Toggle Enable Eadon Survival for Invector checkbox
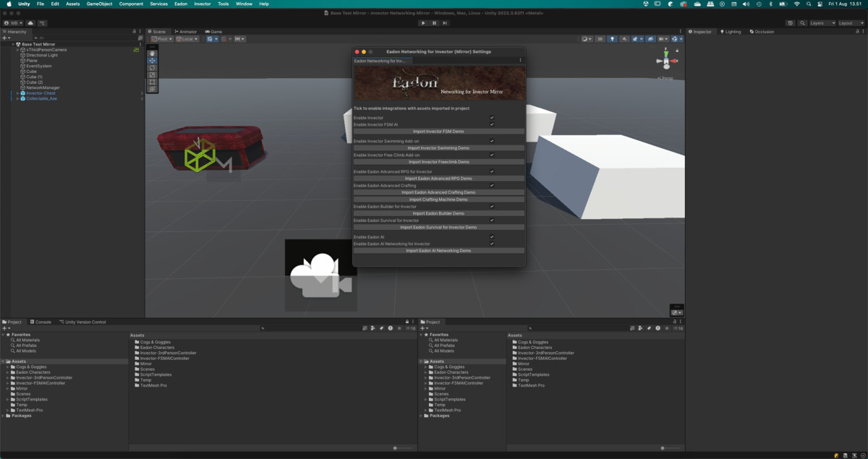 pyautogui.click(x=492, y=220)
